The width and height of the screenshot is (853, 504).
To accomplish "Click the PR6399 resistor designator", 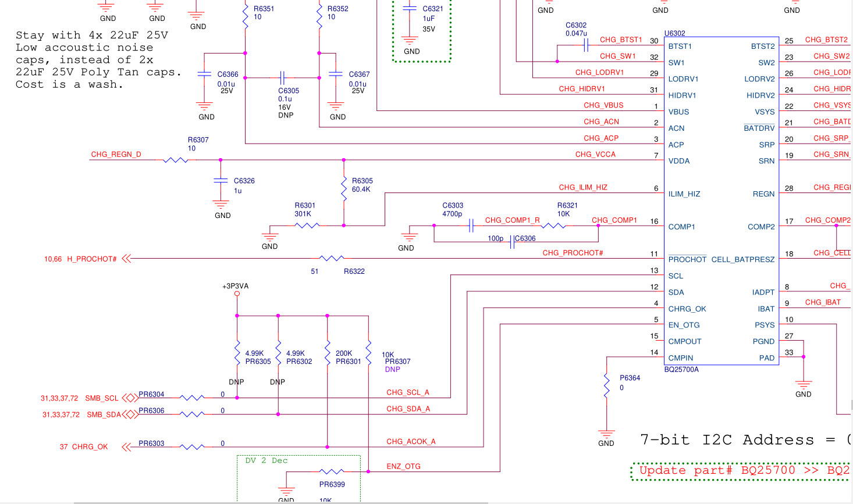I will point(332,485).
